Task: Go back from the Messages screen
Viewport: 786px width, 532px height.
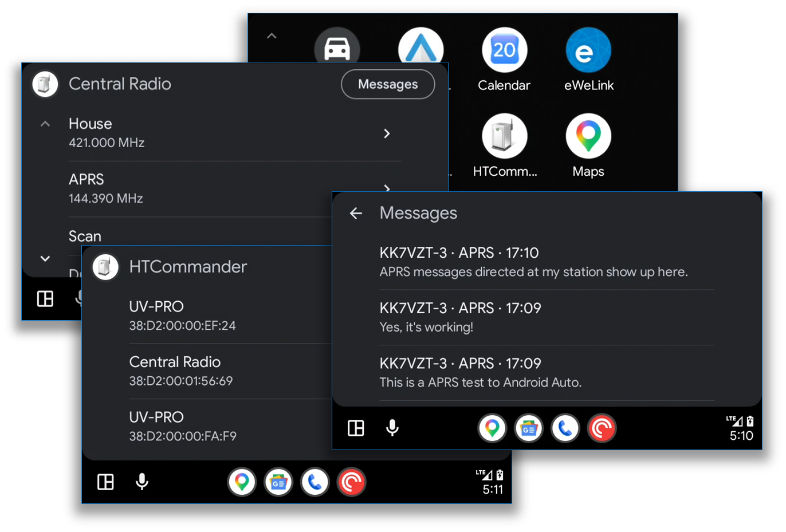Action: (x=356, y=213)
